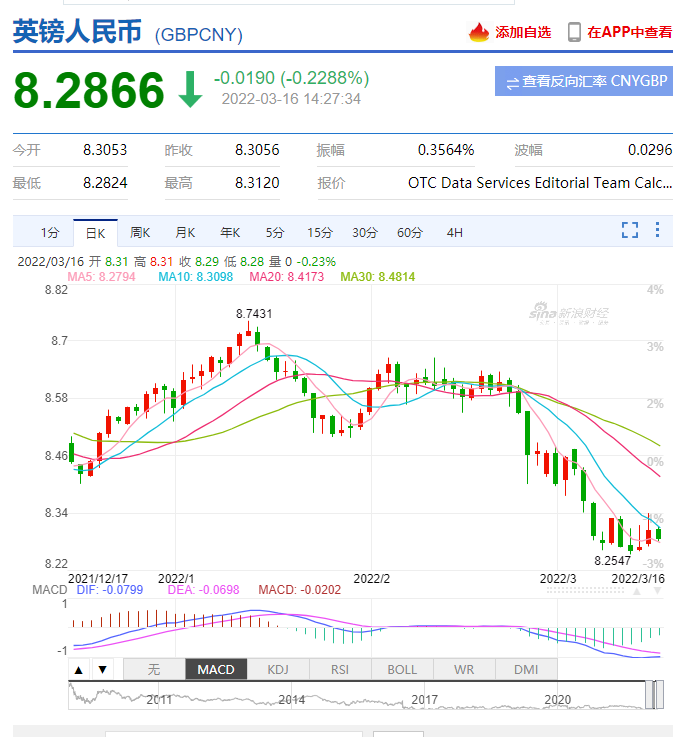Click the down triangle indicator button
The width and height of the screenshot is (679, 737).
(102, 670)
